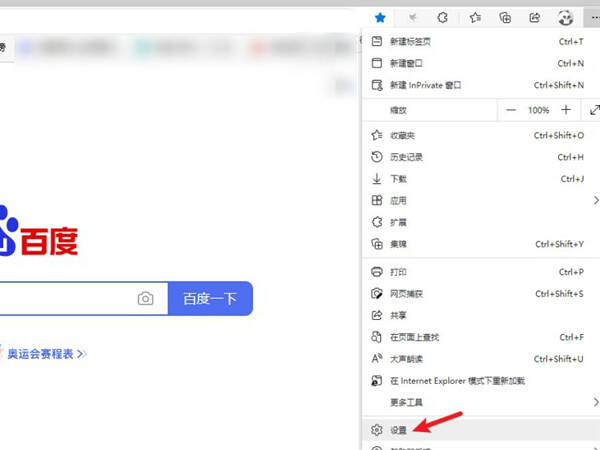Click the 100% zoom value
Viewport: 600px width, 450px height.
pyautogui.click(x=538, y=110)
